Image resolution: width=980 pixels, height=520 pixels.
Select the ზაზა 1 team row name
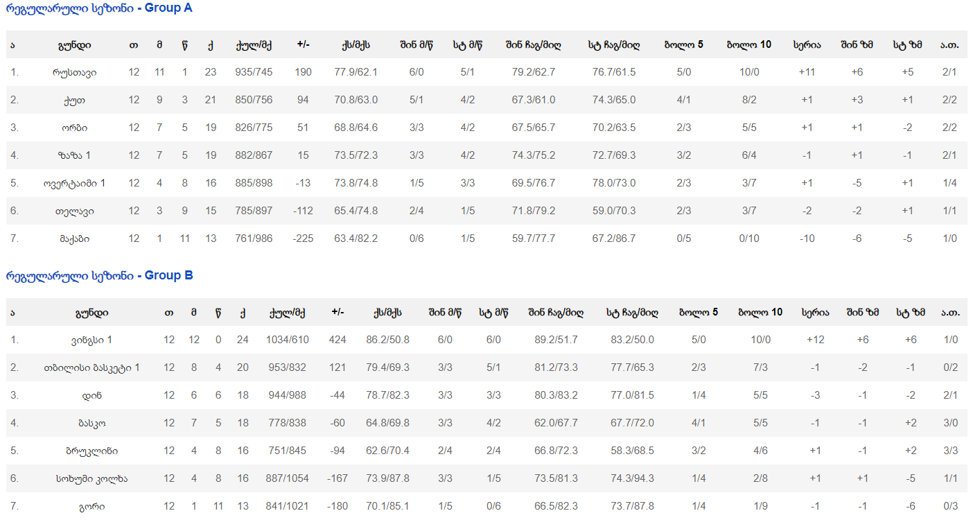click(74, 155)
